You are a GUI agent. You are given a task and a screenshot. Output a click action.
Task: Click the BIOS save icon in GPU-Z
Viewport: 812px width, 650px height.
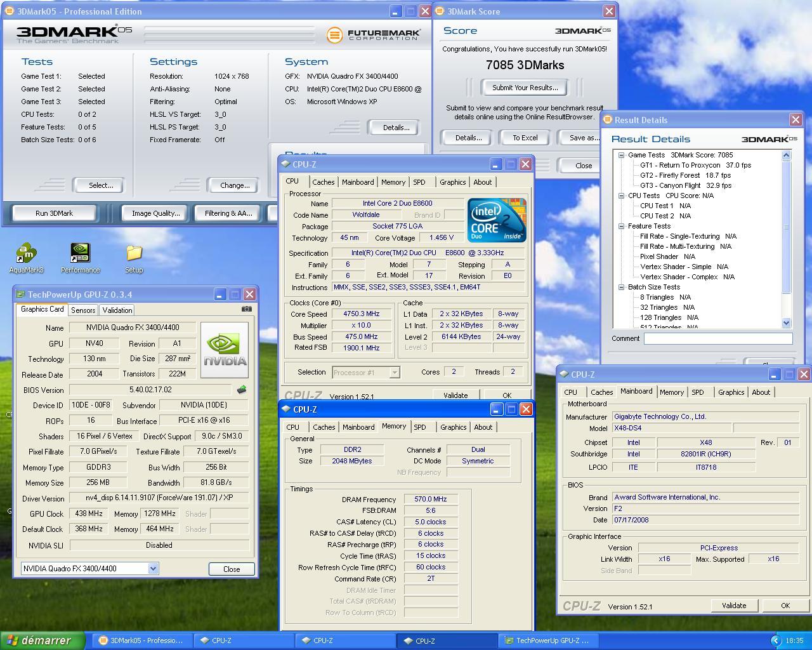241,390
